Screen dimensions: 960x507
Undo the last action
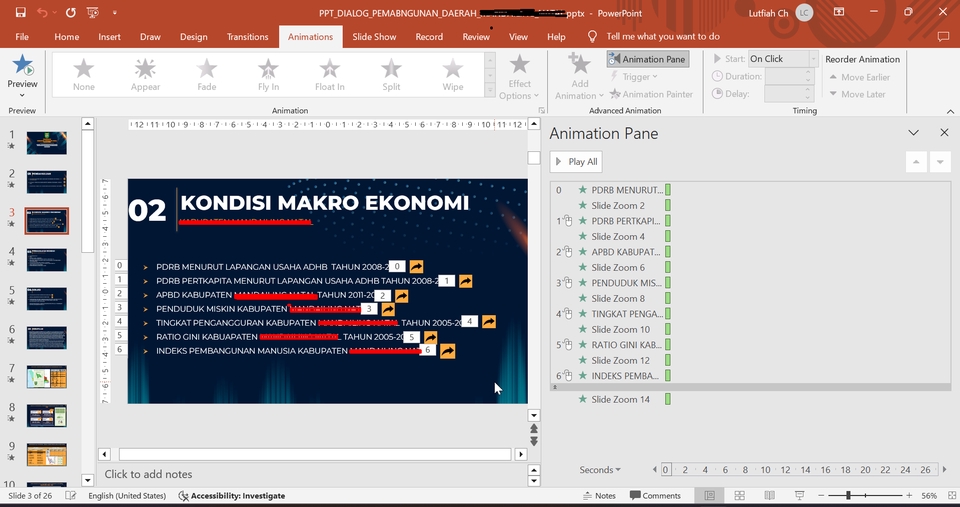[42, 12]
